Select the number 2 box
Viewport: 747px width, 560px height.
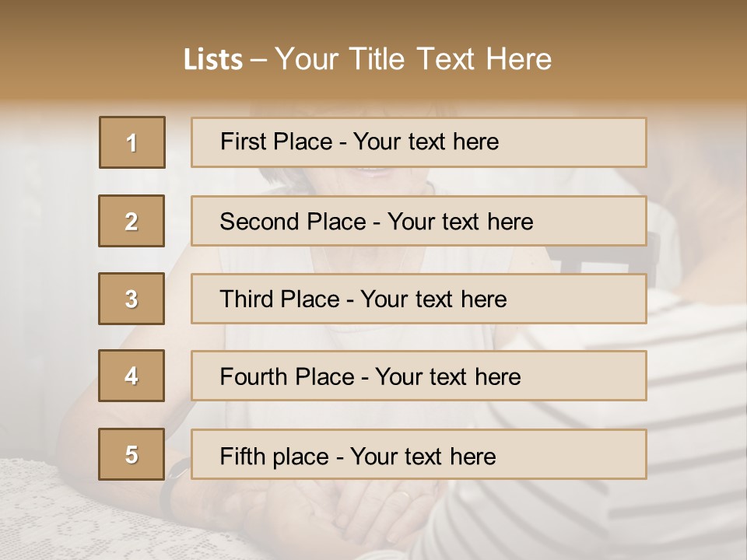point(132,221)
